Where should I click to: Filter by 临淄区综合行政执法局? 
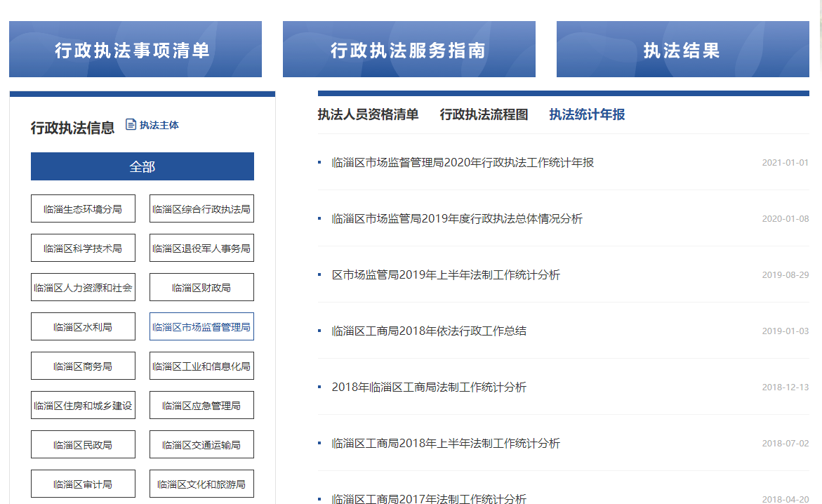201,209
